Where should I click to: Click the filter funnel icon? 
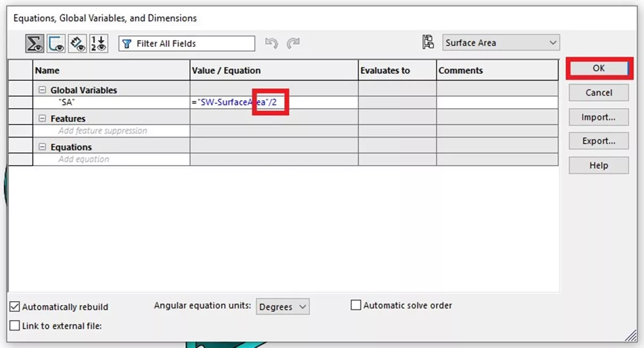click(127, 43)
